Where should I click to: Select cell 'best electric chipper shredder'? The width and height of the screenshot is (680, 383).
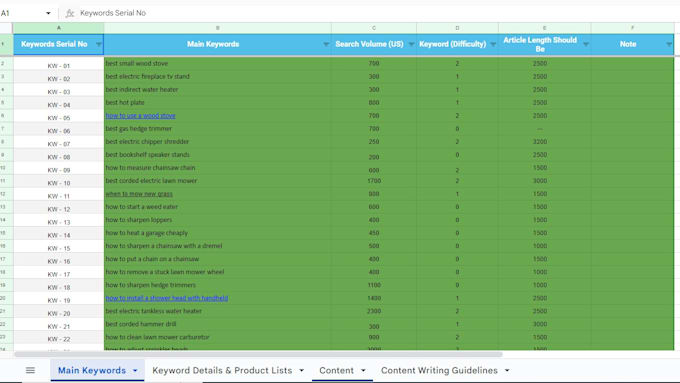click(218, 142)
